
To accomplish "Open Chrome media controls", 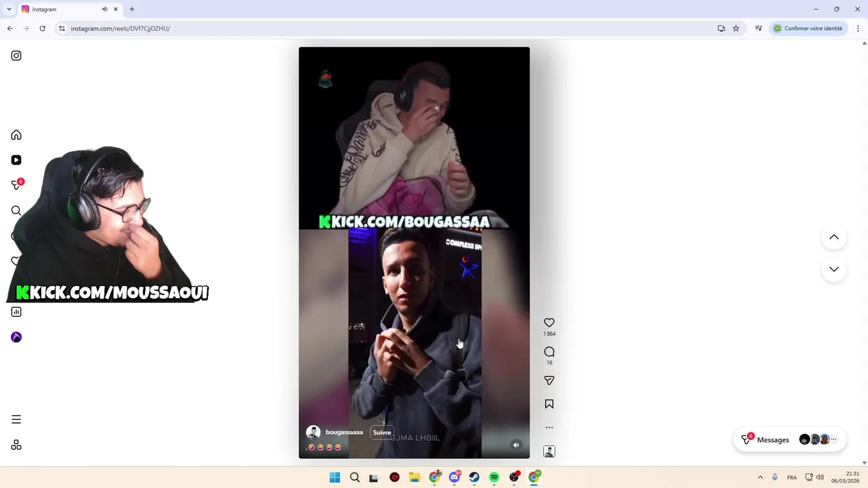I will pos(758,28).
